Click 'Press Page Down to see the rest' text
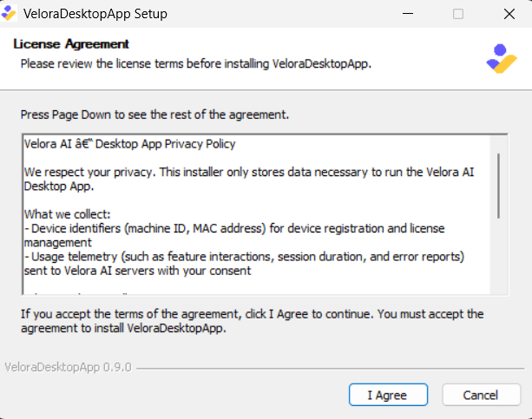Viewport: 532px width, 419px height. [154, 115]
